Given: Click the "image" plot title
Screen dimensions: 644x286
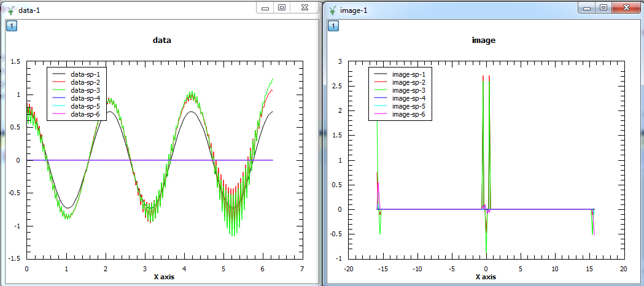Looking at the screenshot, I should coord(483,41).
